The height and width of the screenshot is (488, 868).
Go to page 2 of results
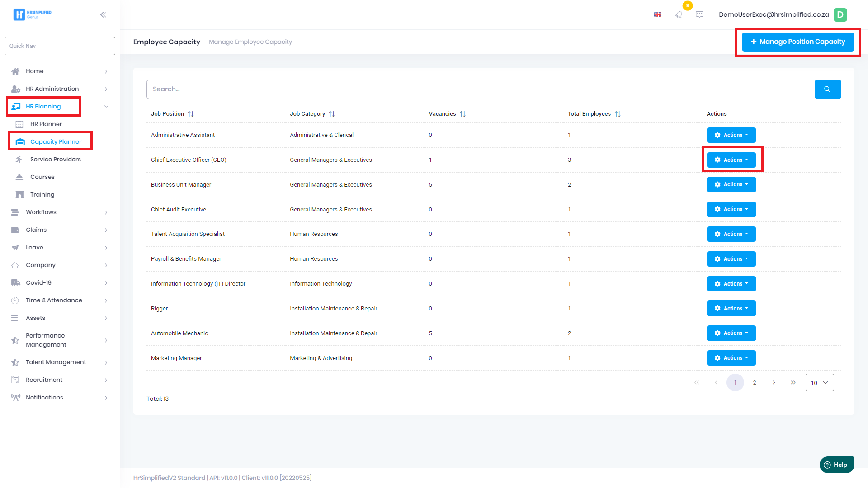point(754,383)
